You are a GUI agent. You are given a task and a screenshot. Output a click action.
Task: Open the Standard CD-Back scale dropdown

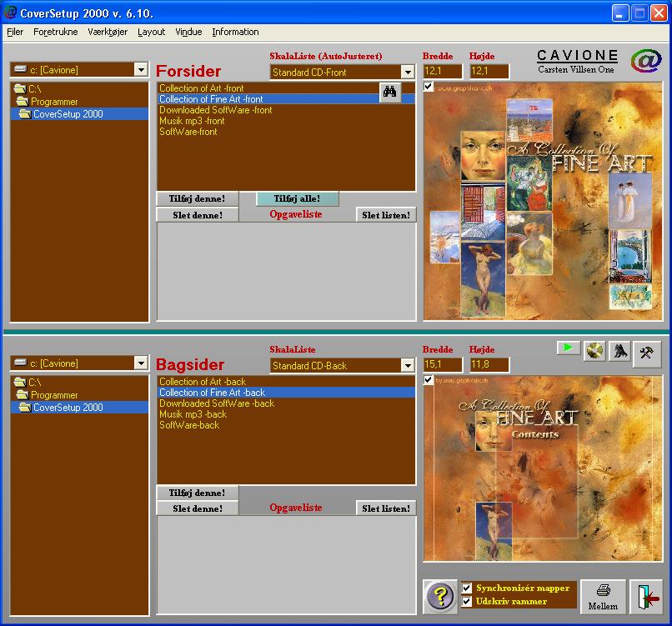point(408,365)
